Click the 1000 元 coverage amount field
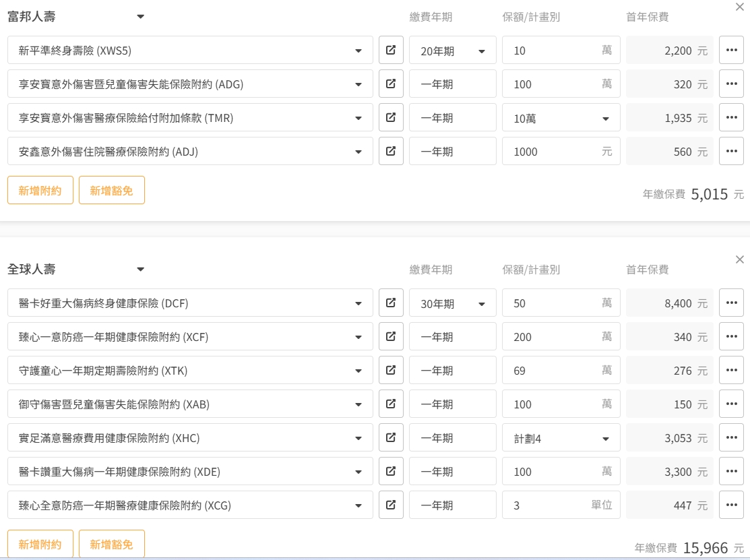This screenshot has width=750, height=560. [553, 152]
